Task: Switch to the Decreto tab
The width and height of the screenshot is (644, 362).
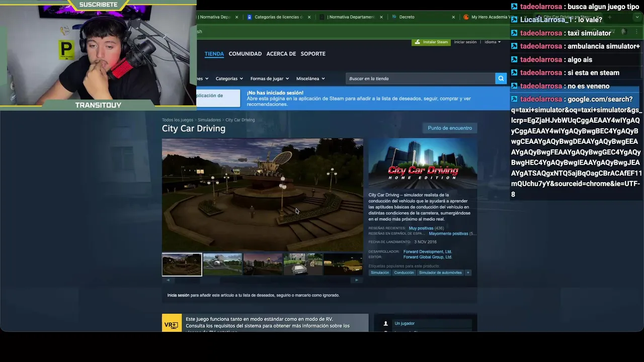Action: coord(423,17)
